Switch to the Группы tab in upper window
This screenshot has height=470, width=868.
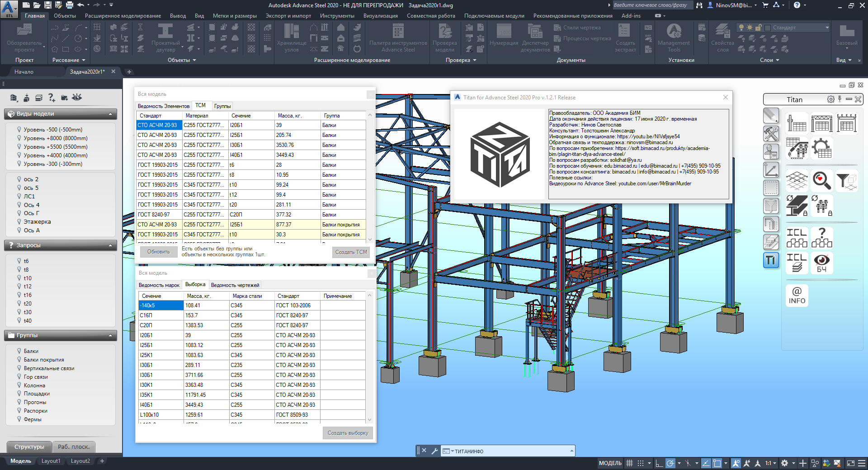click(x=222, y=106)
